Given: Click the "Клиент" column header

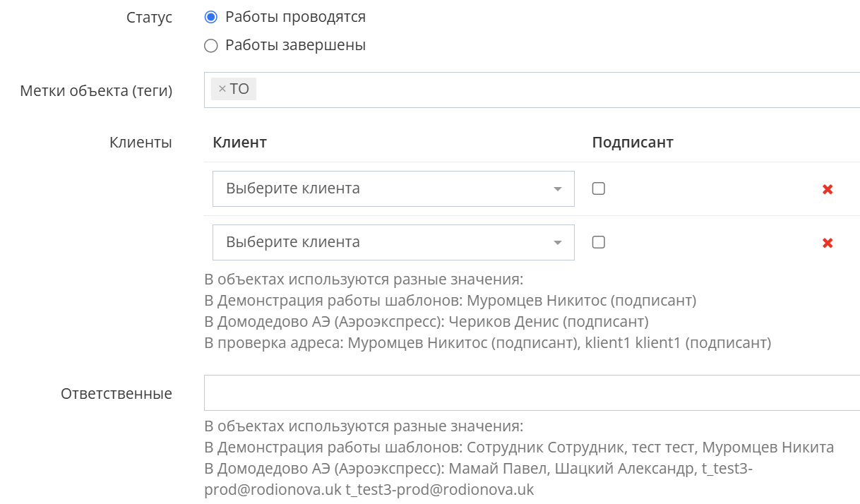Looking at the screenshot, I should [239, 143].
